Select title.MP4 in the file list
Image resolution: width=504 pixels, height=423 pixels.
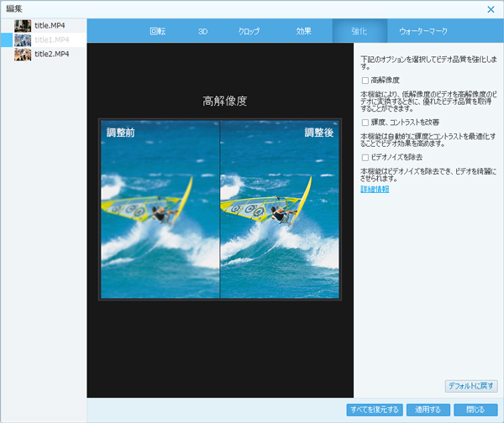point(44,25)
